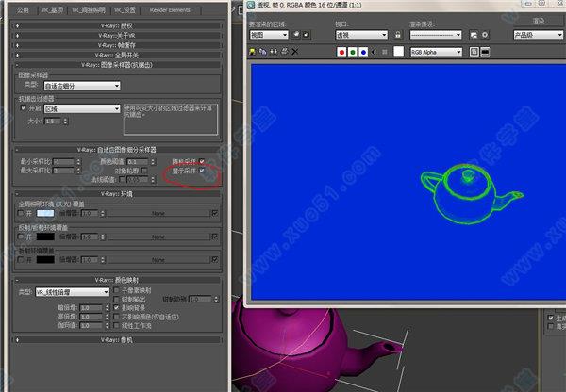
Task: Open the 产品级 render mode dropdown
Action: (x=539, y=35)
